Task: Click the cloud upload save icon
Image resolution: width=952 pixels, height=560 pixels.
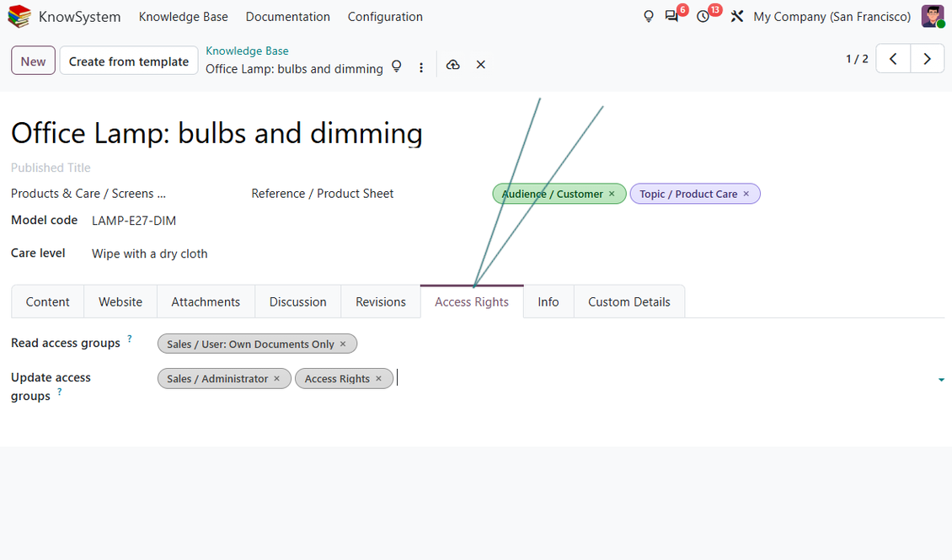Action: 453,65
